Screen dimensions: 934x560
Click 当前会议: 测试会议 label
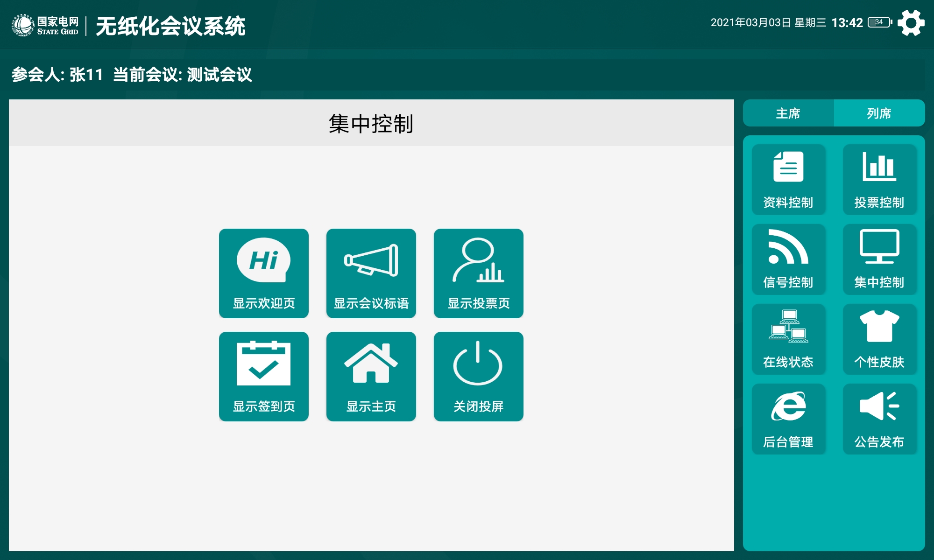[183, 75]
